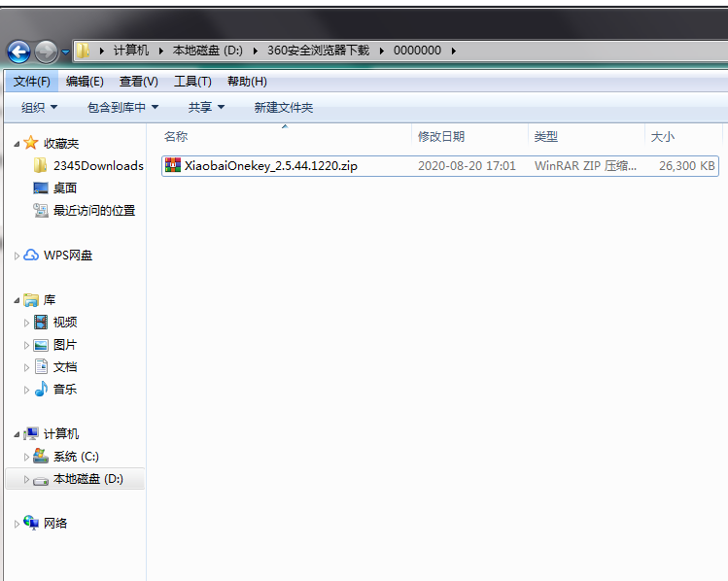Select 计算机 in the address breadcrumb
The image size is (728, 581).
[131, 51]
